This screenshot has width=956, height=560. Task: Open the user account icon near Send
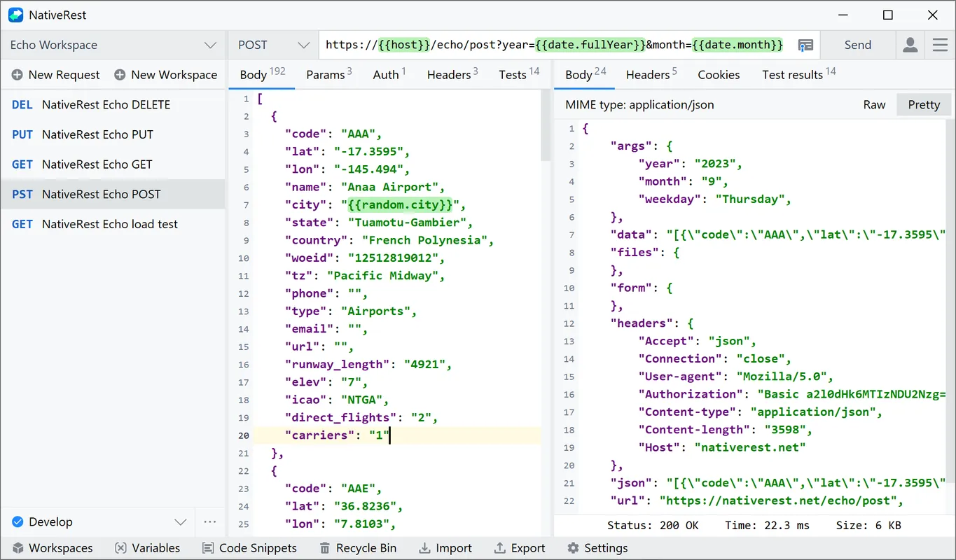910,44
